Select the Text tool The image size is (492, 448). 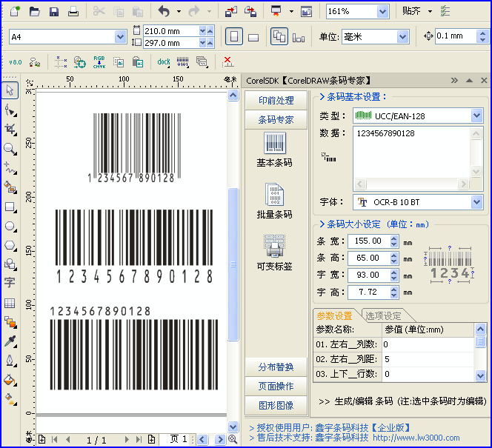10,282
